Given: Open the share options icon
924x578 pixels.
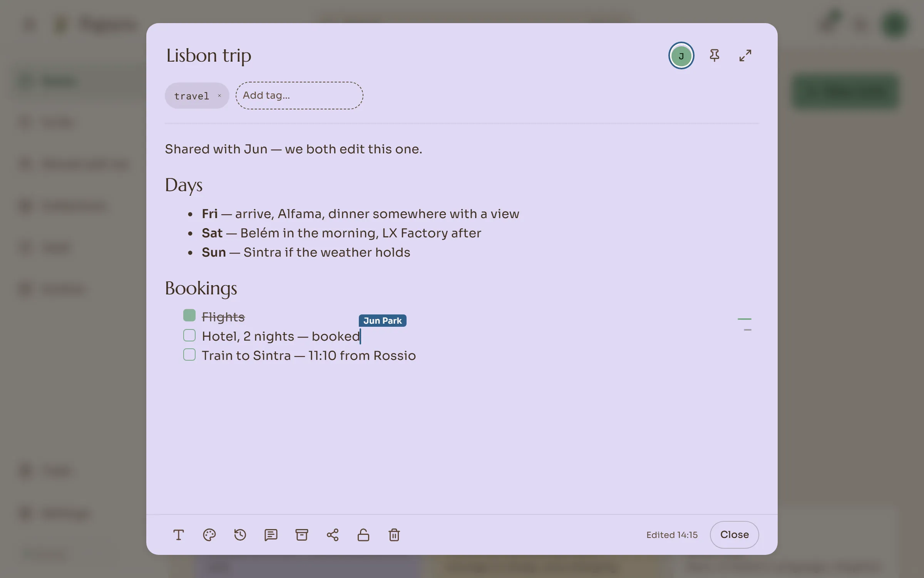Looking at the screenshot, I should coord(333,535).
